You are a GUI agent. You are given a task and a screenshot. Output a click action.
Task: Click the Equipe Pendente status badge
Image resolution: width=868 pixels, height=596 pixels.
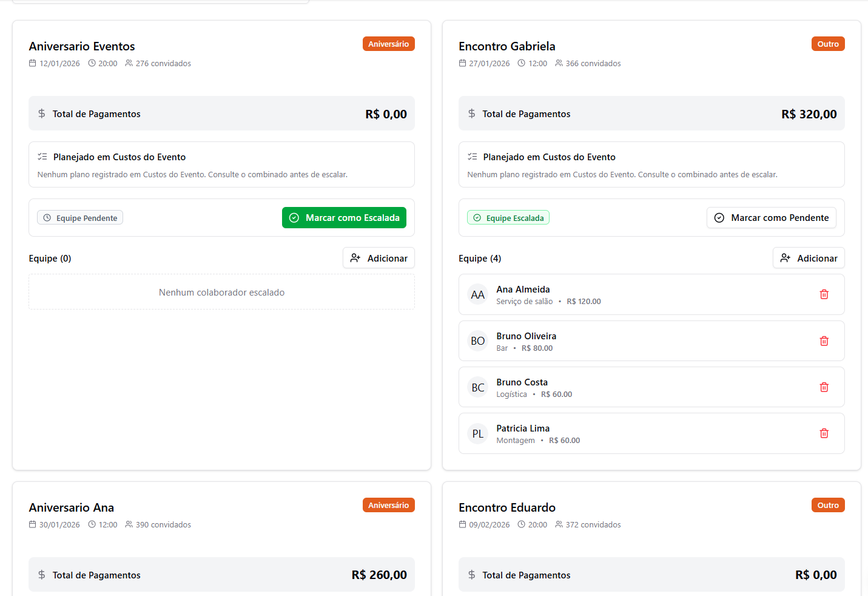[x=80, y=218]
